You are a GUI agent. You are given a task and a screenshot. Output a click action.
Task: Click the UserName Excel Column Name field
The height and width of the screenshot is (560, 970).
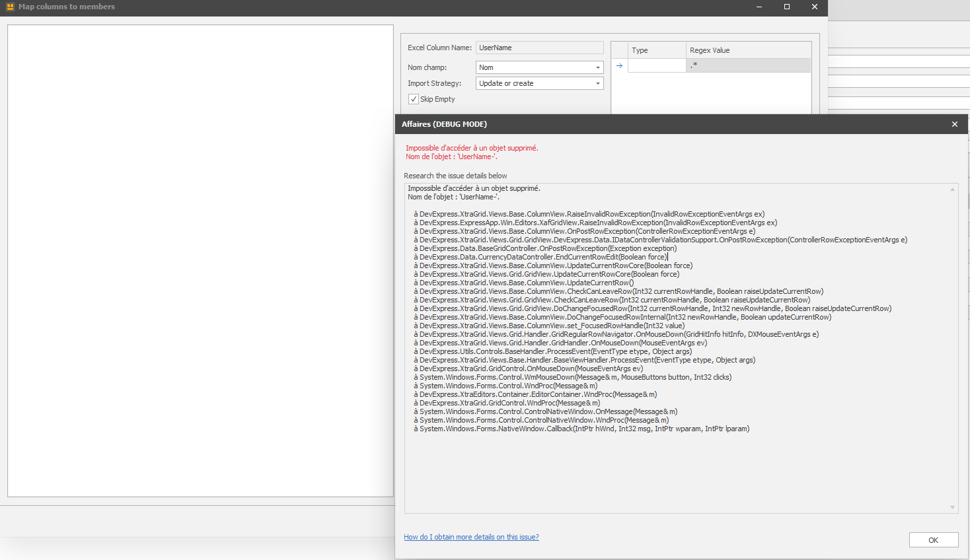[x=539, y=47]
